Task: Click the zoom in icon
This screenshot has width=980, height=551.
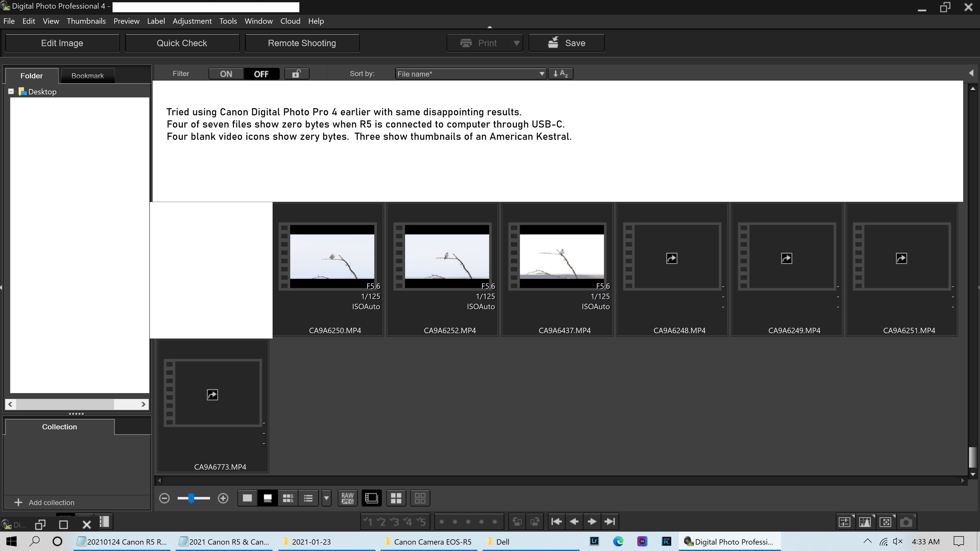Action: pos(223,498)
